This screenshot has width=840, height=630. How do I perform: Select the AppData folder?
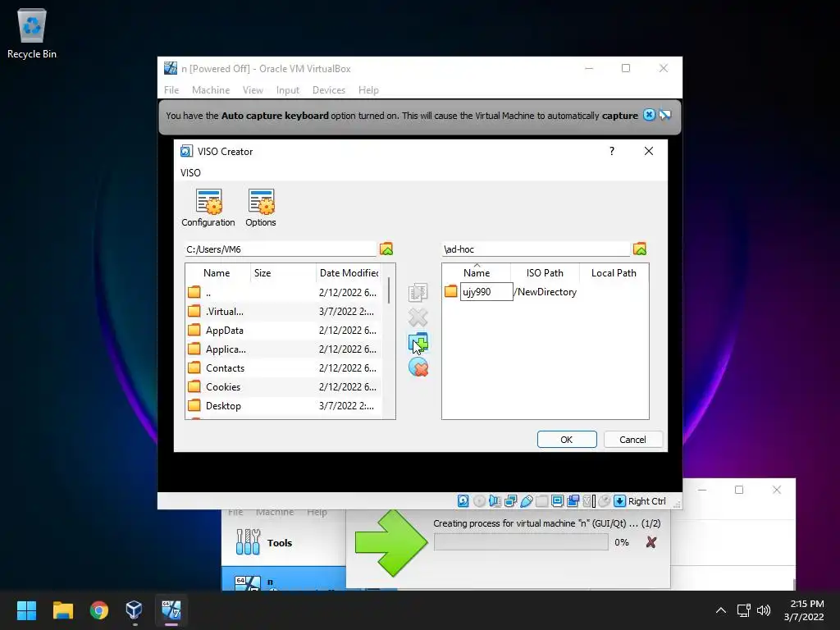284,330
